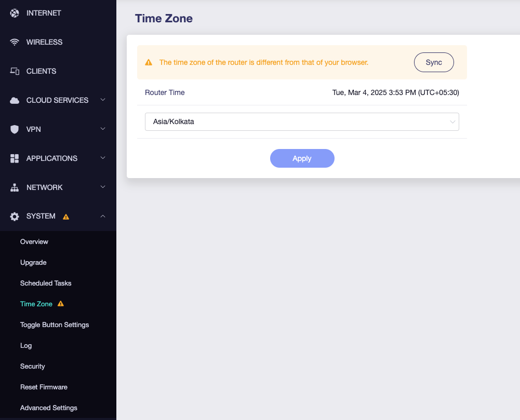The height and width of the screenshot is (420, 520).
Task: Open Cloud Services via its cloud icon
Action: click(x=14, y=100)
